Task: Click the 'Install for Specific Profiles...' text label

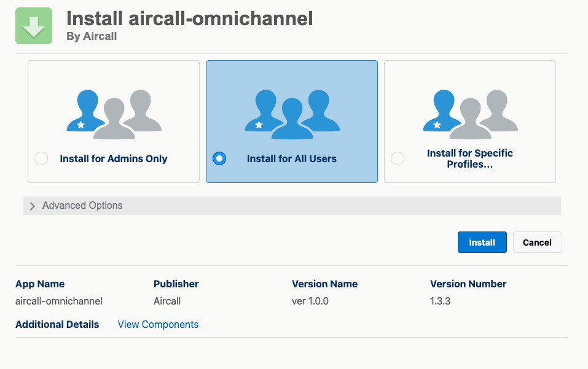Action: tap(470, 158)
